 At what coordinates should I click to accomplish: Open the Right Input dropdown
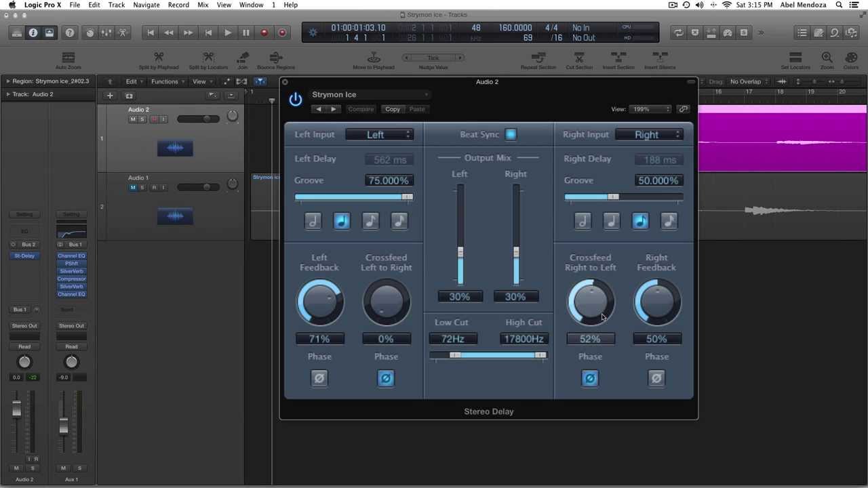pos(649,134)
